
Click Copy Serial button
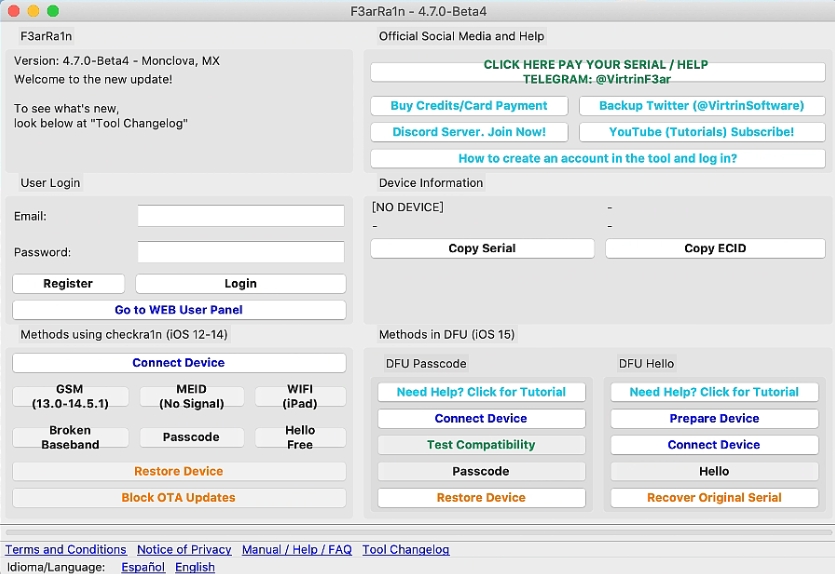point(482,248)
